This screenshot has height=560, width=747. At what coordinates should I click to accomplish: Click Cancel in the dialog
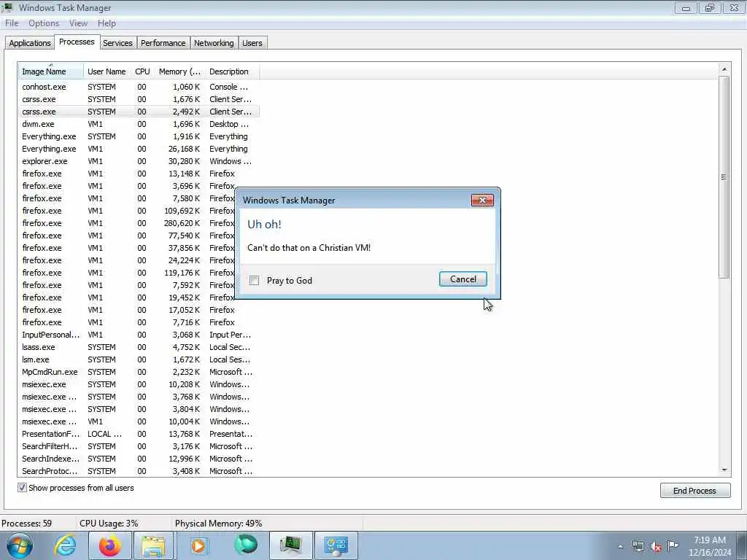[463, 279]
